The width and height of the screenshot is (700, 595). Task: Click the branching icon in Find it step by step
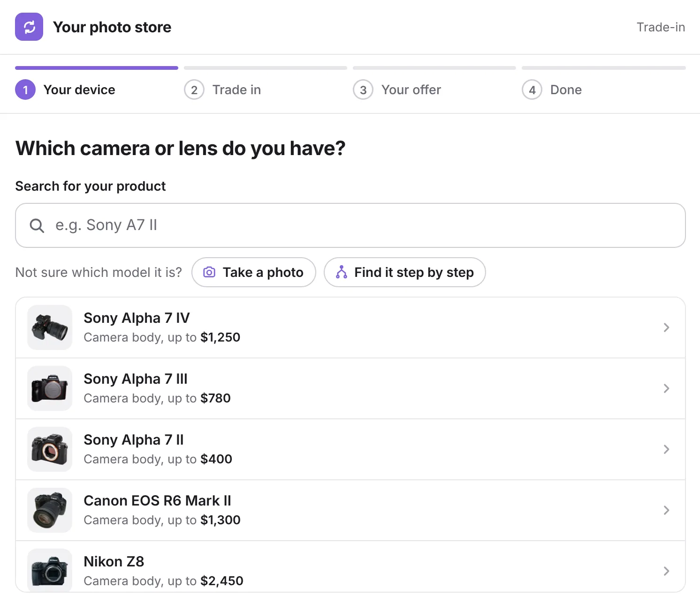341,272
